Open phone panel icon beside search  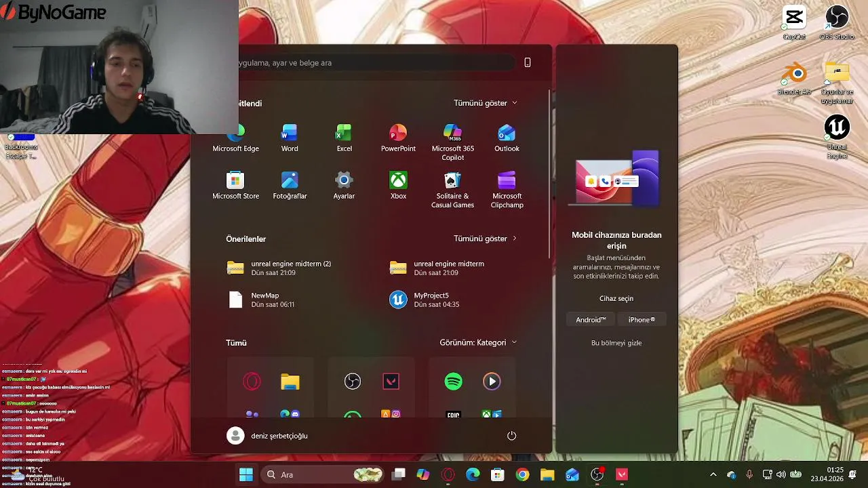(528, 62)
